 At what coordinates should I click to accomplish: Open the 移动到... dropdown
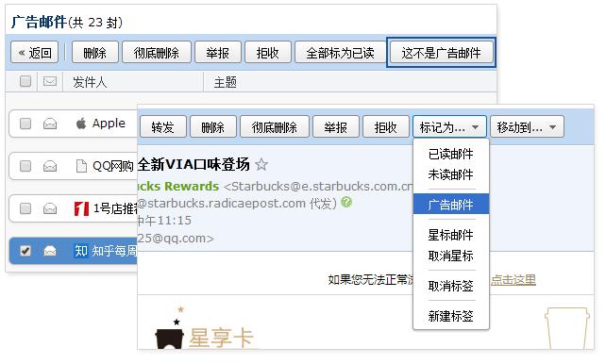527,126
